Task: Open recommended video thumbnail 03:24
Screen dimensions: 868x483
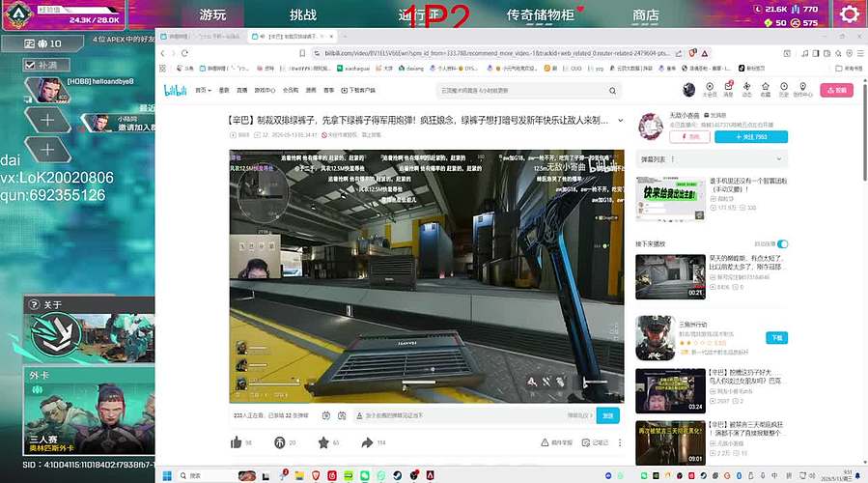Action: point(670,390)
